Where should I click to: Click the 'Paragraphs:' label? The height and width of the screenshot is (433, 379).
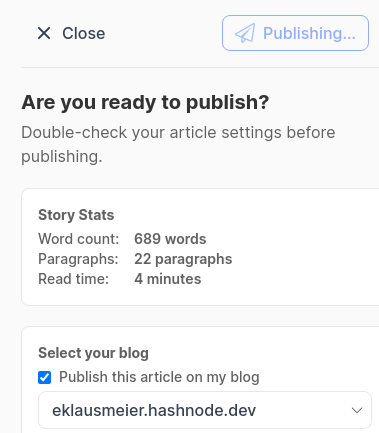[x=78, y=259]
